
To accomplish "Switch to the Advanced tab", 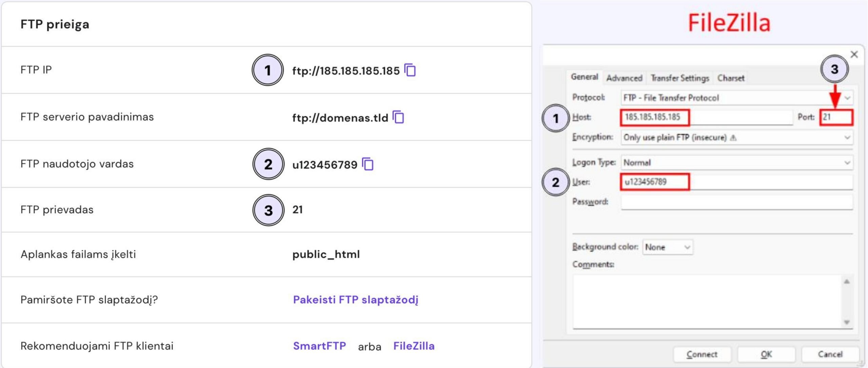I will coord(624,78).
